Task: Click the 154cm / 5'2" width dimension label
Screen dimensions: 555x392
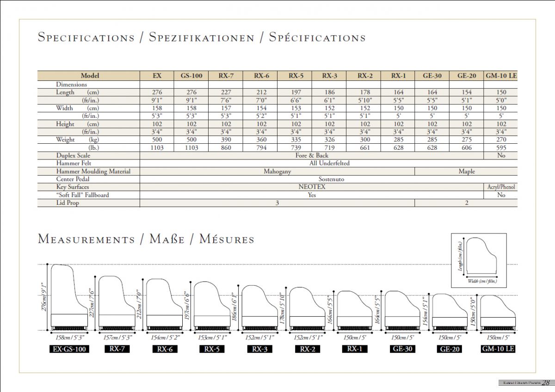Action: tap(165, 337)
